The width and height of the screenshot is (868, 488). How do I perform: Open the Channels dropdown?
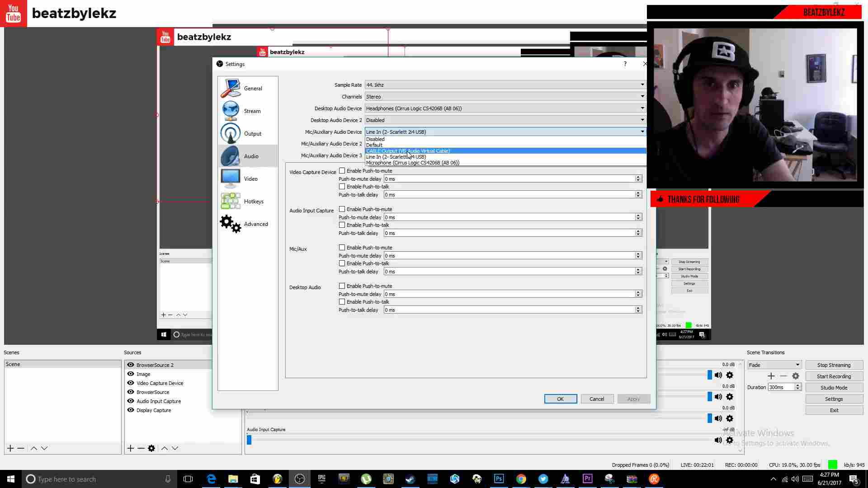[x=505, y=97]
